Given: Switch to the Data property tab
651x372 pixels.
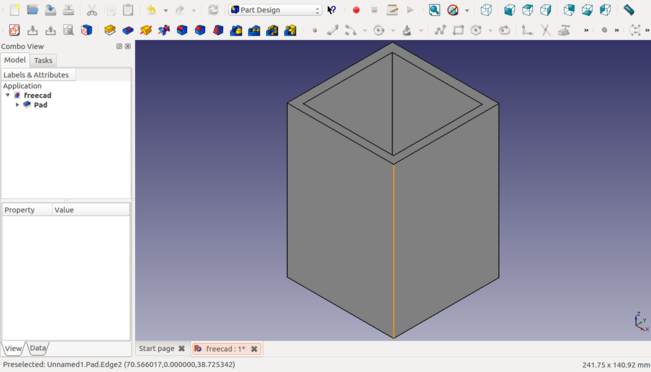Looking at the screenshot, I should click(x=38, y=348).
